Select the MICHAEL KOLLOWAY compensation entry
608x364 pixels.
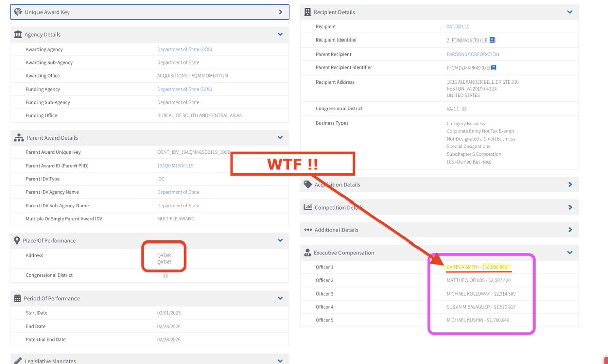pyautogui.click(x=481, y=294)
